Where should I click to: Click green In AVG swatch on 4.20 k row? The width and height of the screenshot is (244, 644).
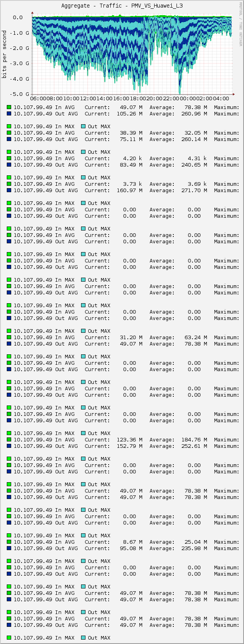click(9, 158)
